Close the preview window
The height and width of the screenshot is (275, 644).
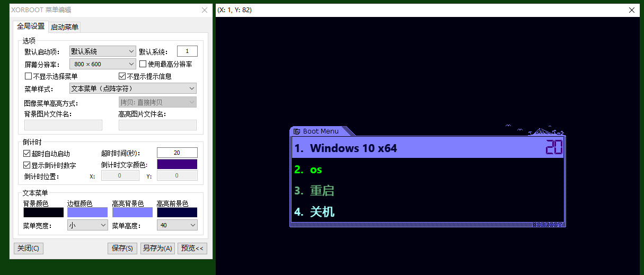(x=632, y=10)
